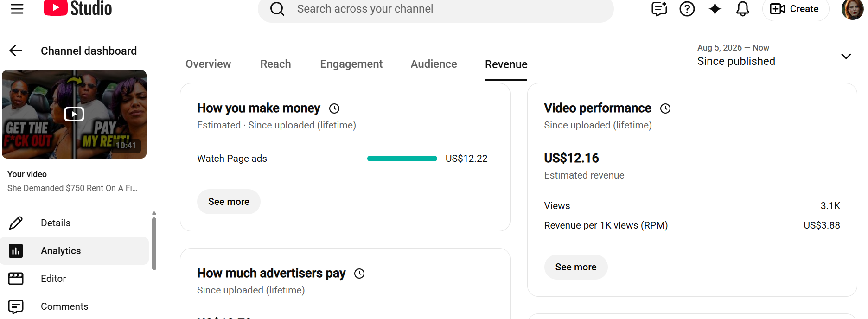Click the YouTube Studio logo
Image resolution: width=868 pixels, height=319 pixels.
[77, 8]
